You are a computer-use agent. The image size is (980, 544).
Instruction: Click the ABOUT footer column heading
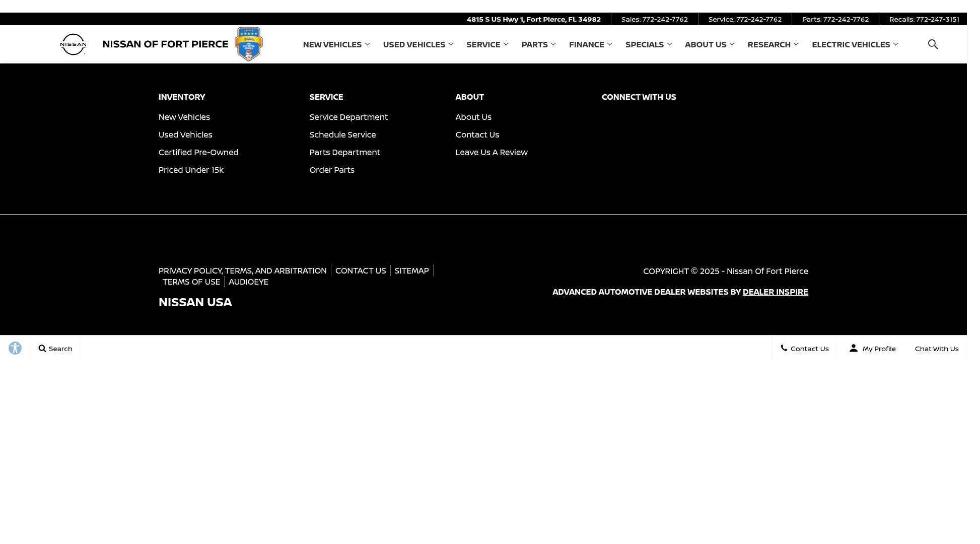[470, 97]
